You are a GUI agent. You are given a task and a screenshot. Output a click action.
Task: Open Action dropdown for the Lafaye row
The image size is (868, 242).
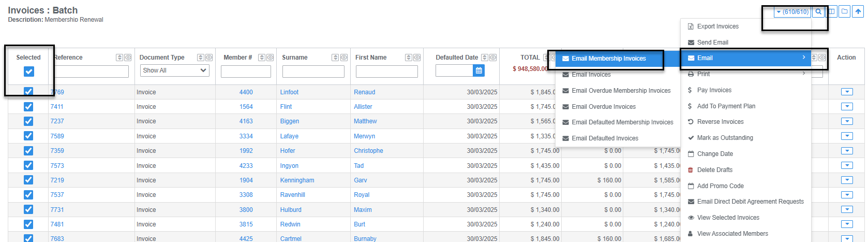[847, 136]
